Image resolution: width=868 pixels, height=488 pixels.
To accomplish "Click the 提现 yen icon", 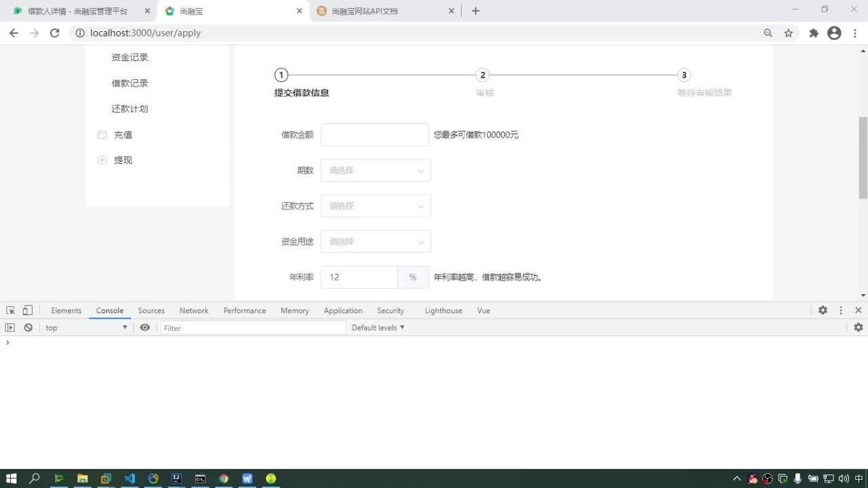I will (x=102, y=160).
